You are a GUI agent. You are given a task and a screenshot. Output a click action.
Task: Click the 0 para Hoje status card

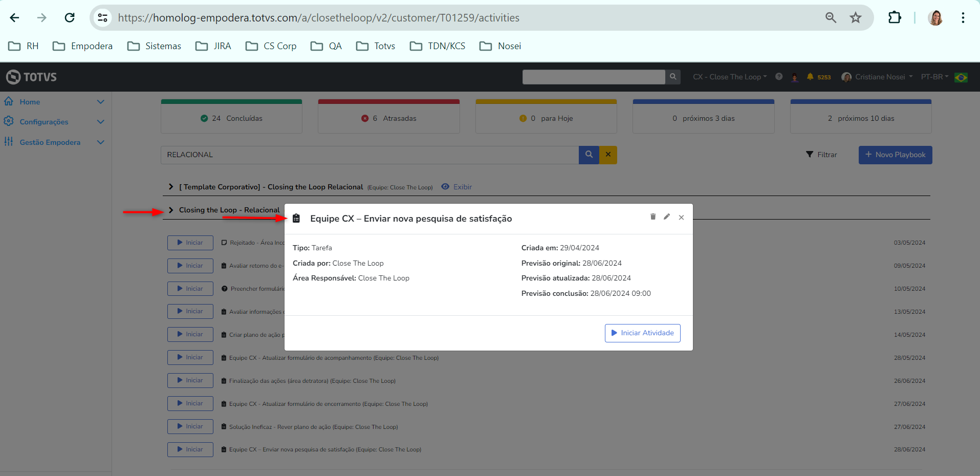(x=546, y=117)
